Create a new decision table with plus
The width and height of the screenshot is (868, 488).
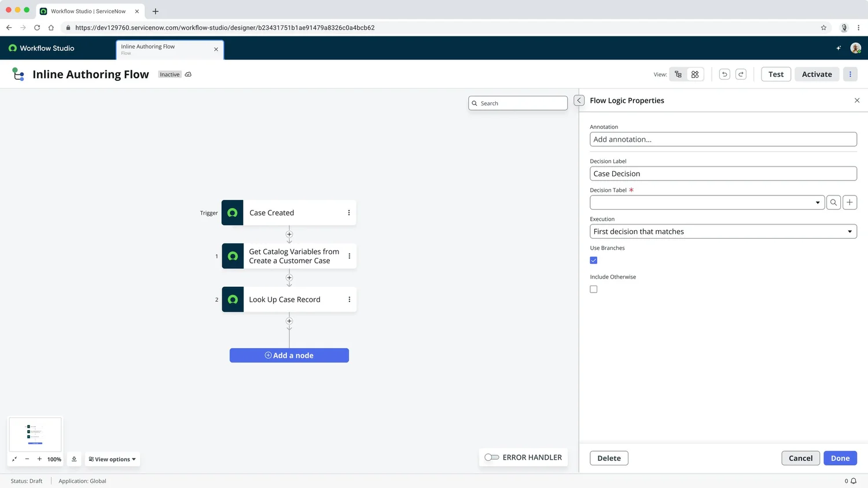(849, 202)
